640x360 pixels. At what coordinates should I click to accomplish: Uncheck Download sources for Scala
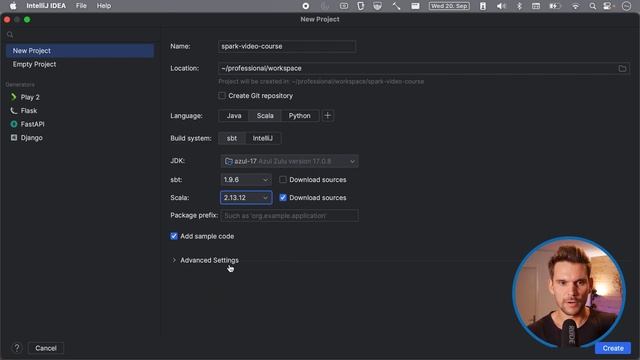283,198
